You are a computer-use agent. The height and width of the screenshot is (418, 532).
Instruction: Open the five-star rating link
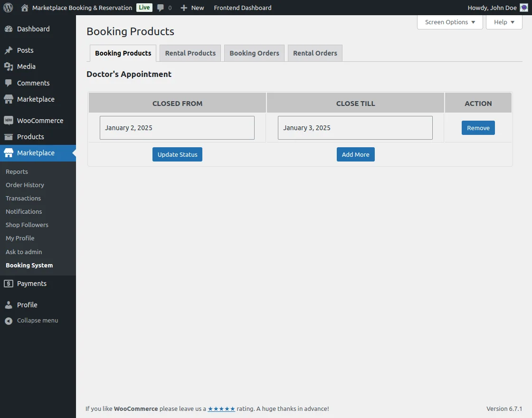click(221, 409)
